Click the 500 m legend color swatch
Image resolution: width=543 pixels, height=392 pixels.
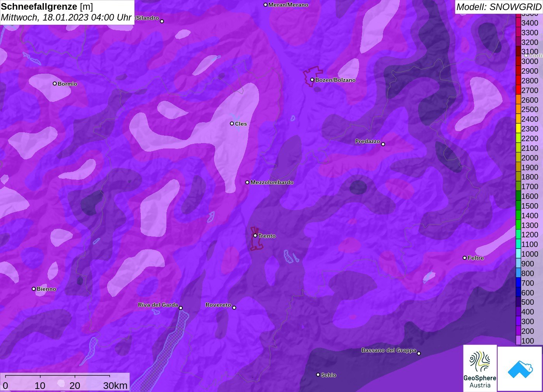coord(518,302)
